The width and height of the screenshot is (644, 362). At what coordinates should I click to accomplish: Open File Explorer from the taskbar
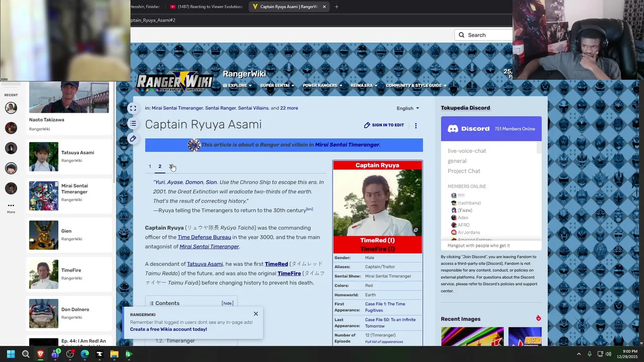pyautogui.click(x=114, y=354)
